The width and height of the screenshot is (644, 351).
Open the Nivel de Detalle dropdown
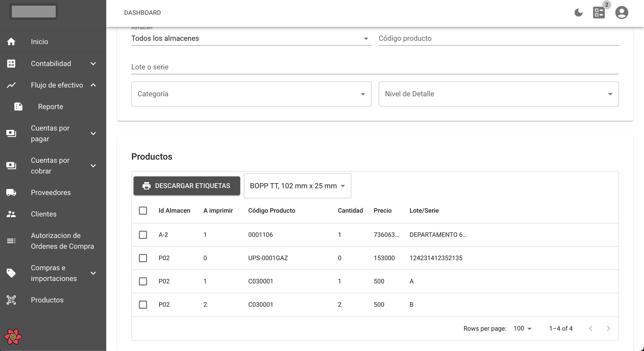tap(498, 94)
